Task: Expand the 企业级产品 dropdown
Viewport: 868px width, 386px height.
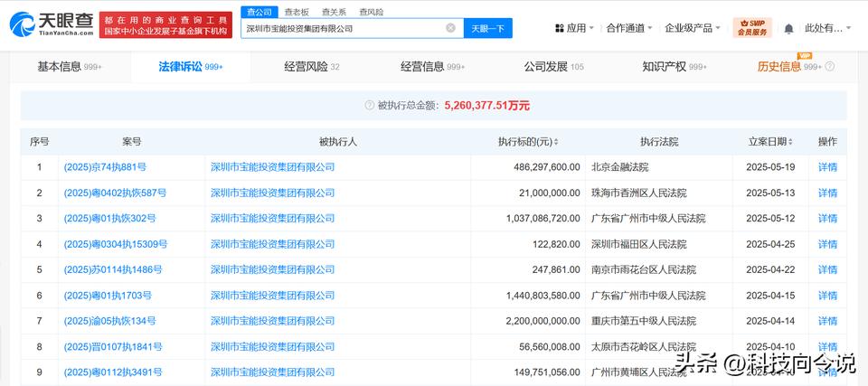Action: 718,28
